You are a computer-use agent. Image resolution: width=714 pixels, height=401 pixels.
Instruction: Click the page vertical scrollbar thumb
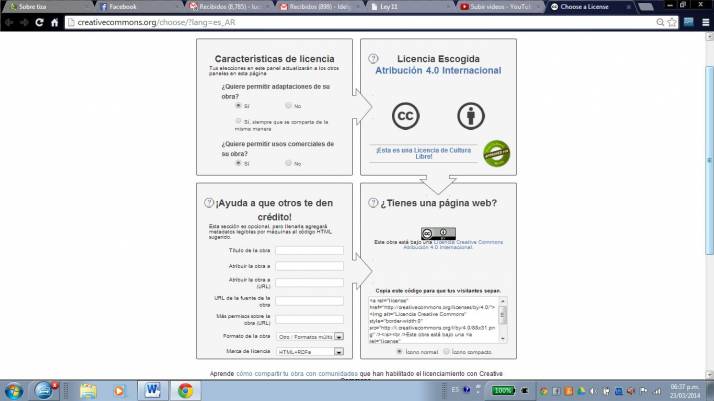point(709,160)
